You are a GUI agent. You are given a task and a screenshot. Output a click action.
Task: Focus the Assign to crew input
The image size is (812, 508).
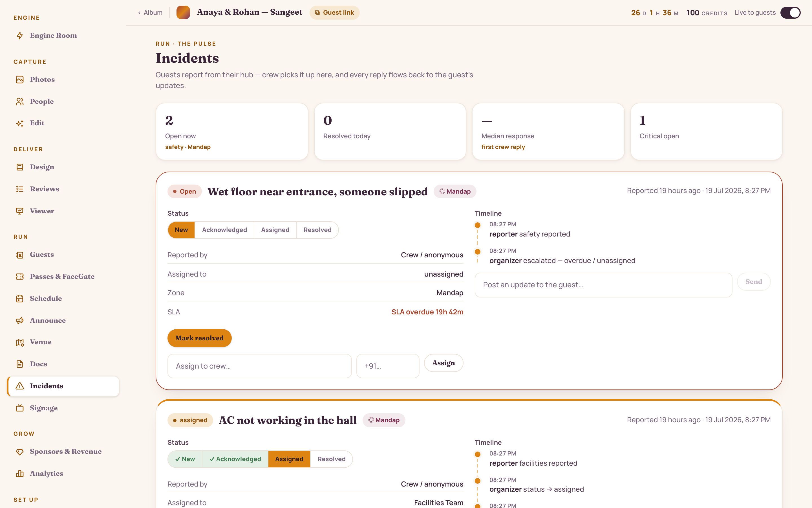pyautogui.click(x=260, y=366)
